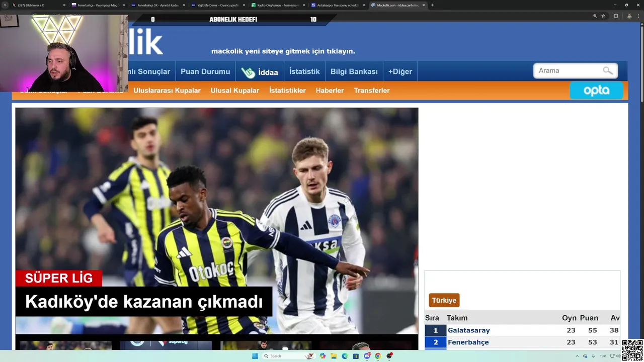Screen dimensions: 644x362
Task: Close the Kadro Oluşturucu tab
Action: point(304,5)
